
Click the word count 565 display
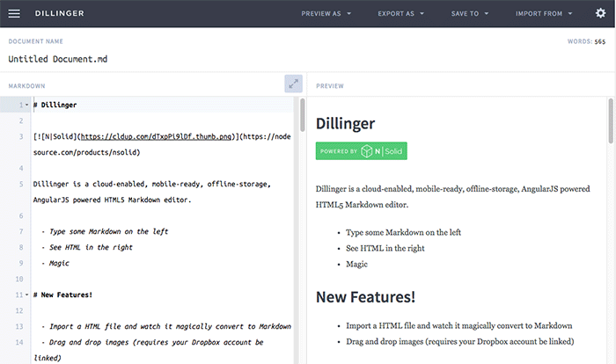[600, 41]
